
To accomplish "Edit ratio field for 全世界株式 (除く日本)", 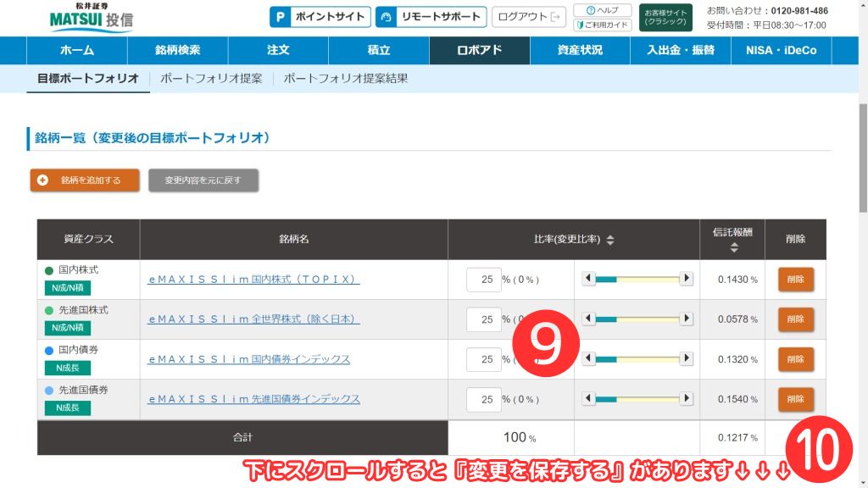I will pyautogui.click(x=484, y=319).
